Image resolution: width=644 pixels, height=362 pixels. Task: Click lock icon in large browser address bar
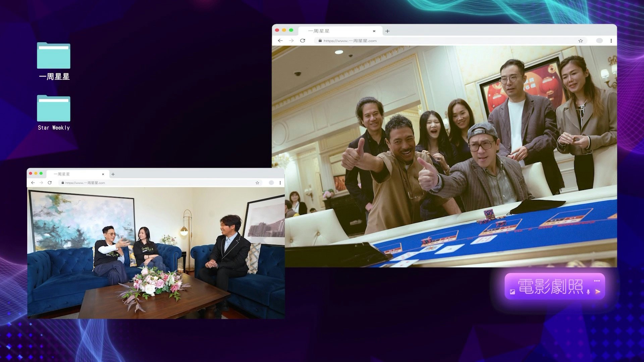tap(320, 41)
